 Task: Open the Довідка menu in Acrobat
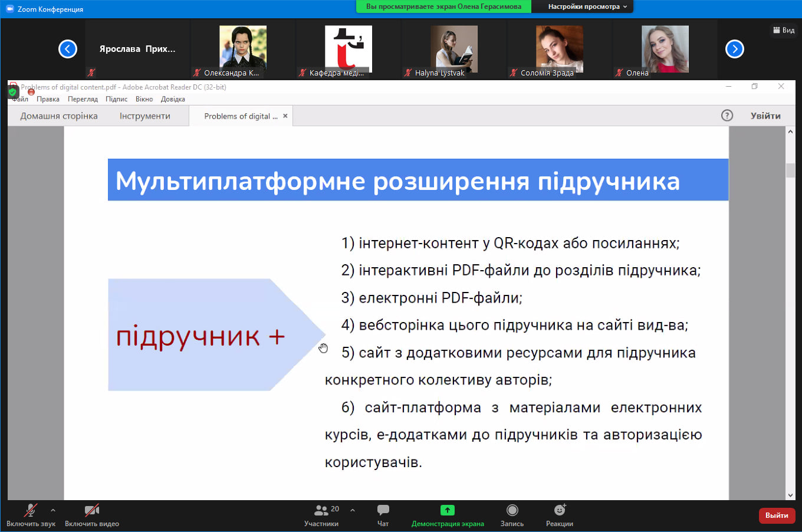(173, 99)
